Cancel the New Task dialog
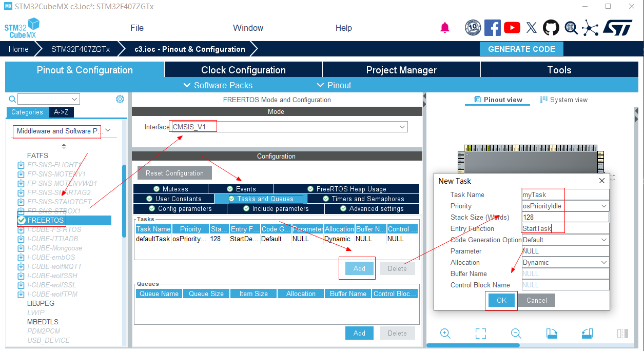Screen dimensions: 644x351 537,300
